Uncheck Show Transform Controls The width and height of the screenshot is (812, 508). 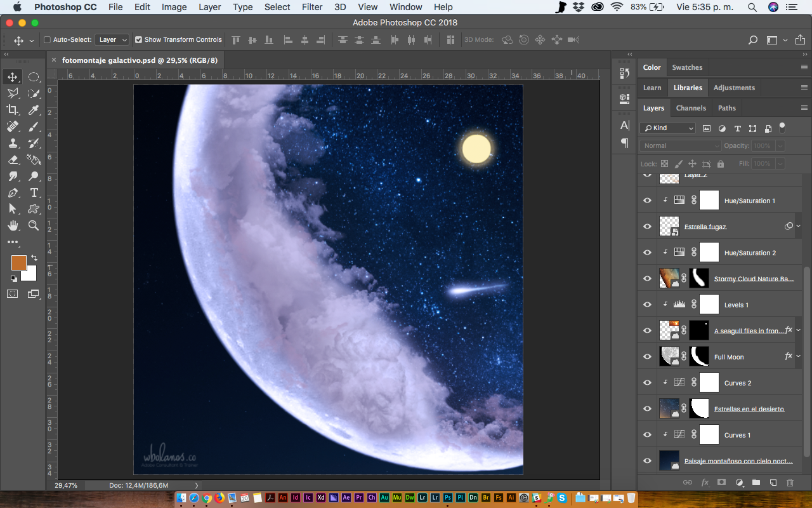click(x=138, y=39)
